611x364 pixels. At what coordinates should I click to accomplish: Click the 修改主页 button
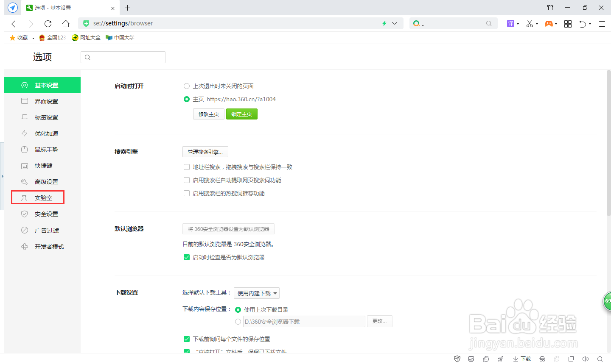point(209,114)
